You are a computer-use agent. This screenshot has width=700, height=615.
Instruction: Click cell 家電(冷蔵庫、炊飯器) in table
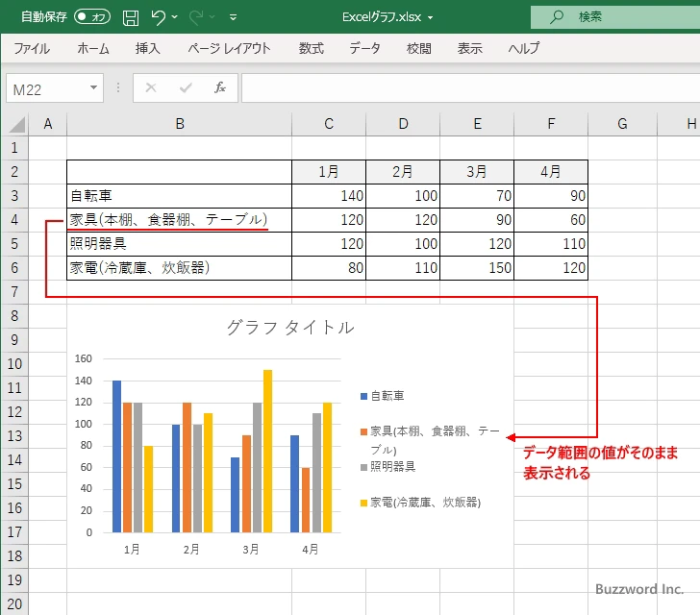coord(180,268)
